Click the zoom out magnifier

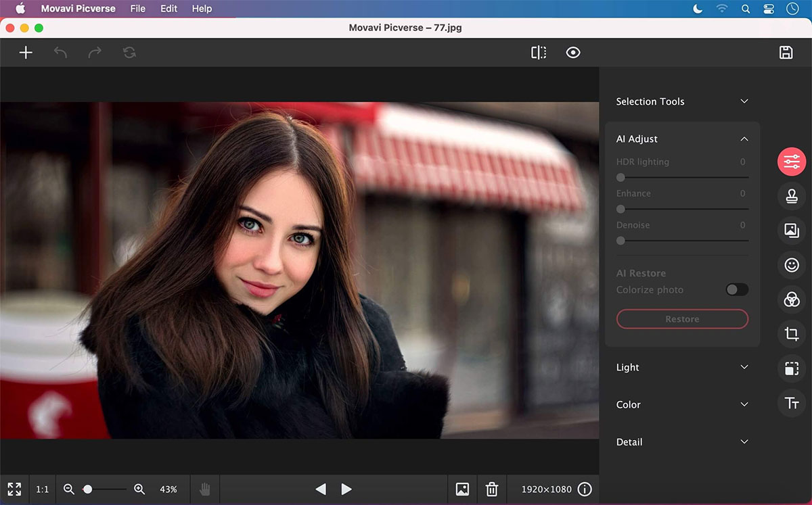(69, 489)
